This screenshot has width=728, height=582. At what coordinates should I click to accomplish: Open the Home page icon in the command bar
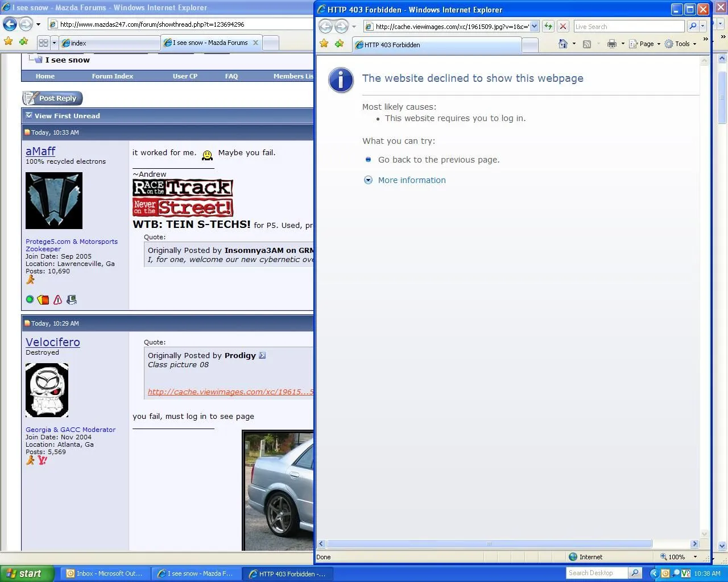[562, 44]
